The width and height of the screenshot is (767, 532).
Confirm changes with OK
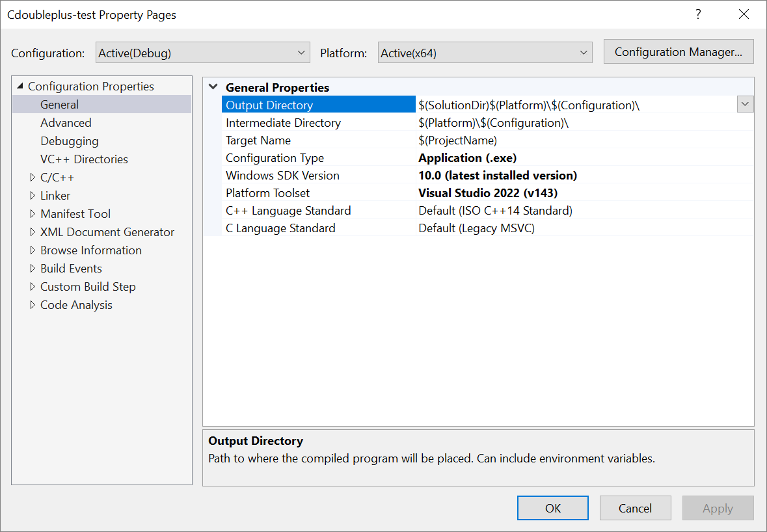552,508
